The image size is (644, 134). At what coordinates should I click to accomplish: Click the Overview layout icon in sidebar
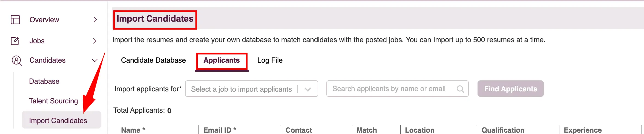point(15,20)
